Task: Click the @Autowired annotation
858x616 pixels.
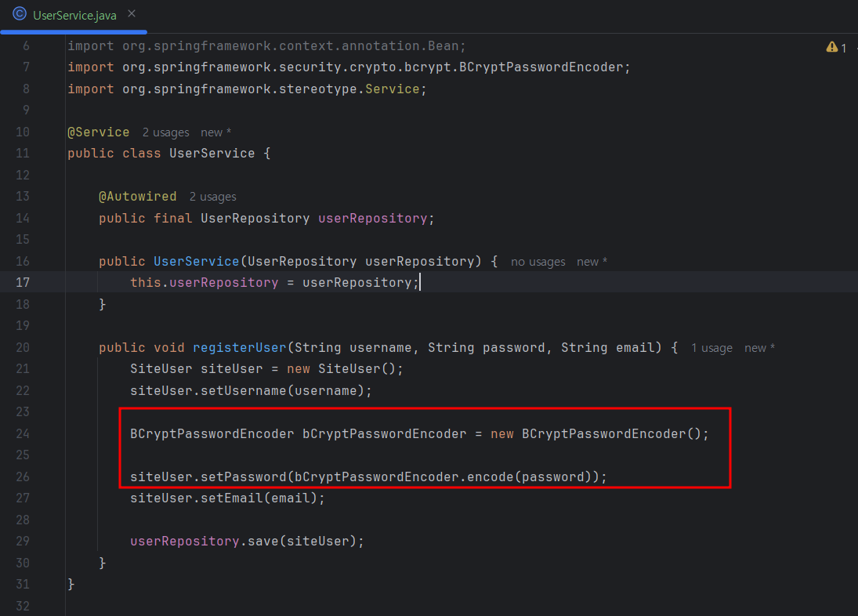Action: tap(137, 197)
